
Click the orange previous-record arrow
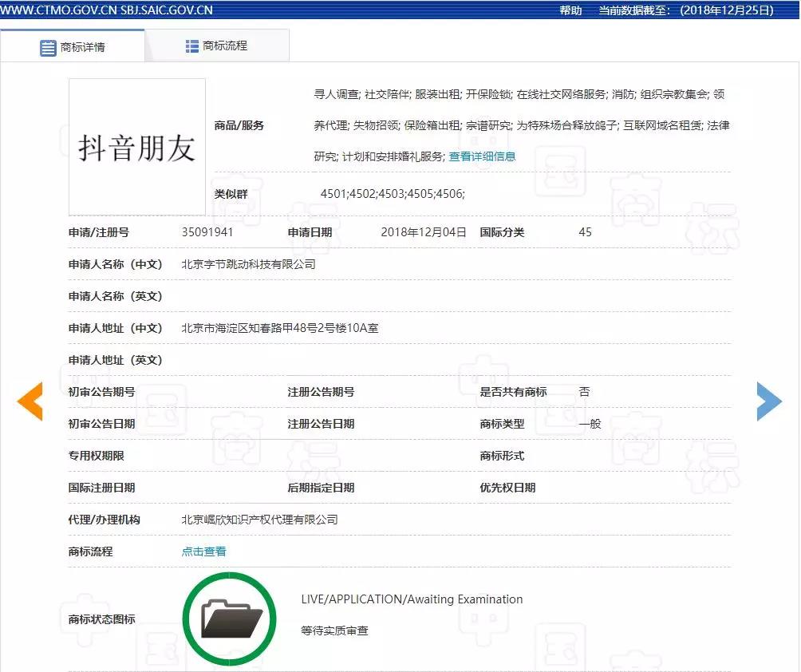(x=30, y=401)
